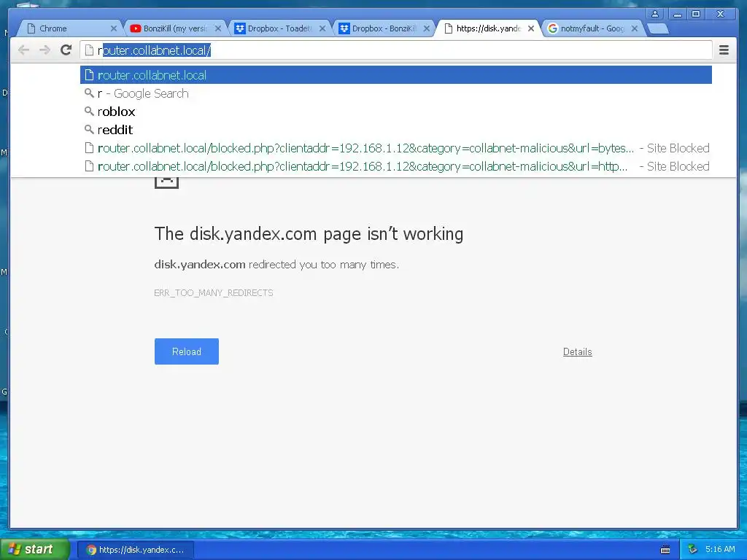Viewport: 747px width, 560px height.
Task: Switch to the BonziKill YouTube tab
Action: (x=174, y=28)
